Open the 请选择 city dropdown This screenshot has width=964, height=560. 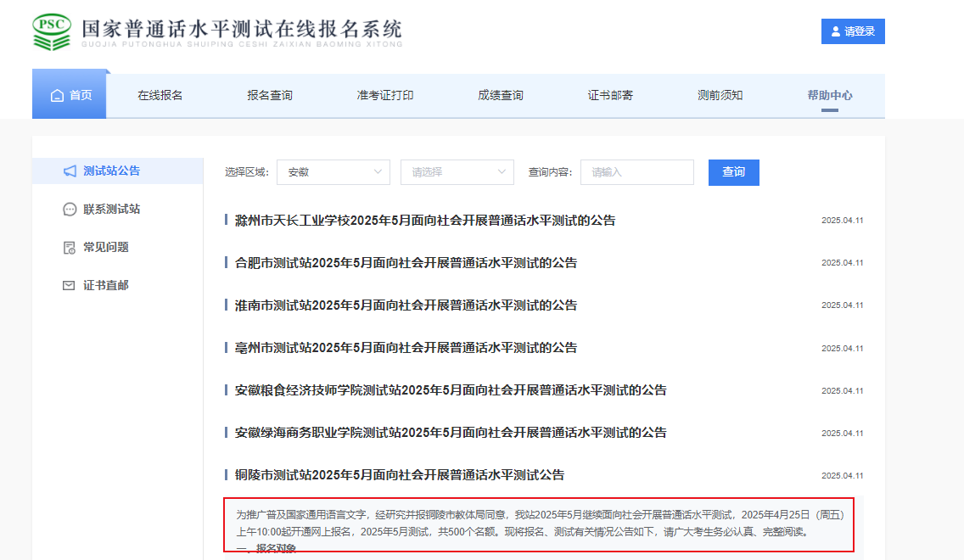click(457, 172)
